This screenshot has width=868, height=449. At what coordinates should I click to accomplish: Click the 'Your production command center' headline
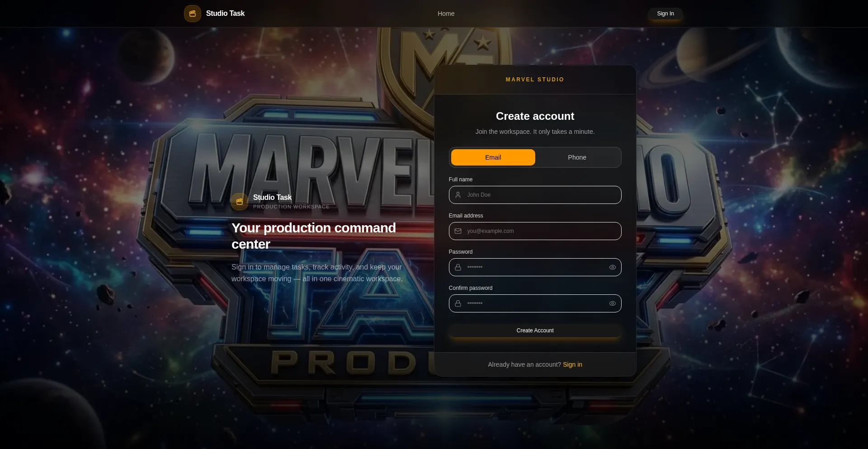314,236
